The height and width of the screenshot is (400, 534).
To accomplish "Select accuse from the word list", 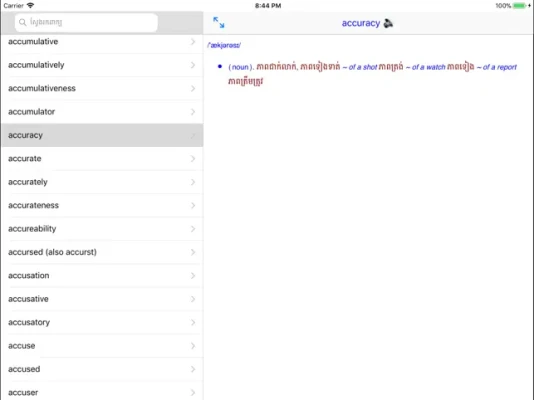I will click(102, 346).
